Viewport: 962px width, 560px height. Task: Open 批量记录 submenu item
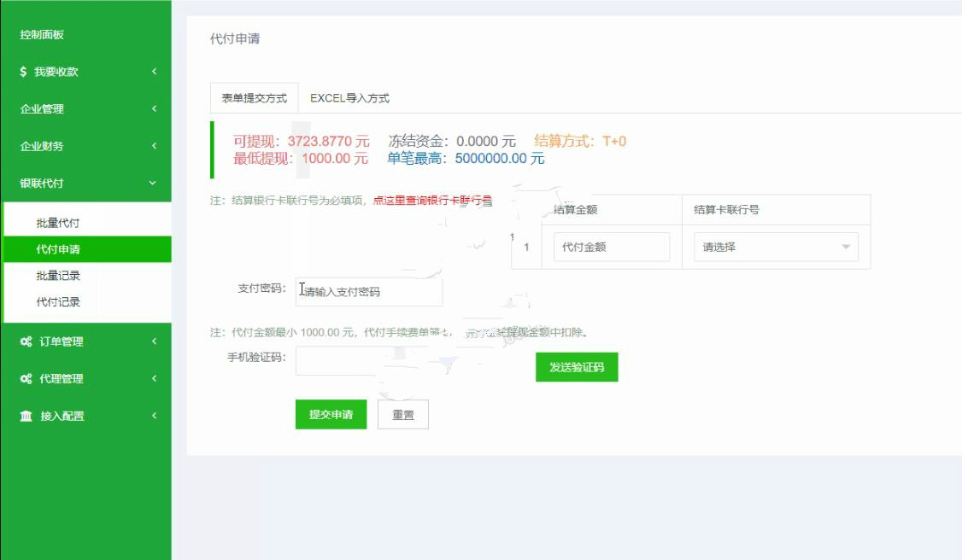pyautogui.click(x=58, y=276)
